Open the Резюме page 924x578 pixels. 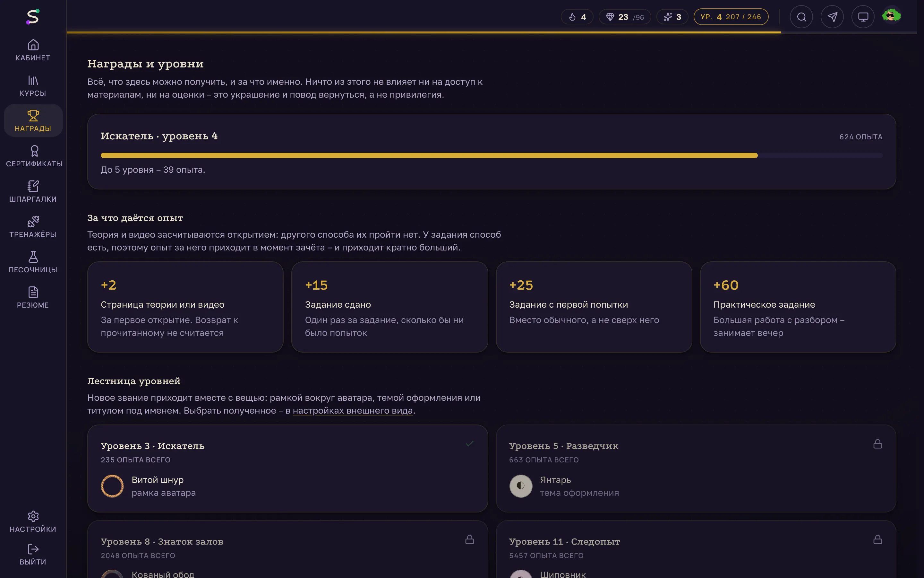click(33, 297)
